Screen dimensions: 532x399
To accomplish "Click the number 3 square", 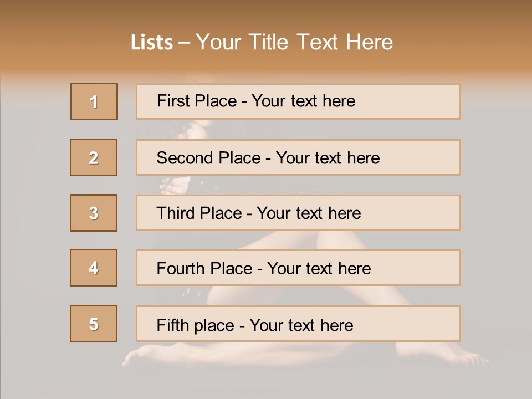I will pos(94,213).
